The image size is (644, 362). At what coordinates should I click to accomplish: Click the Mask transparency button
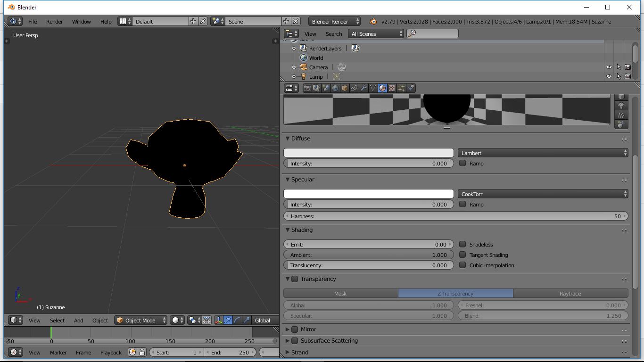340,293
